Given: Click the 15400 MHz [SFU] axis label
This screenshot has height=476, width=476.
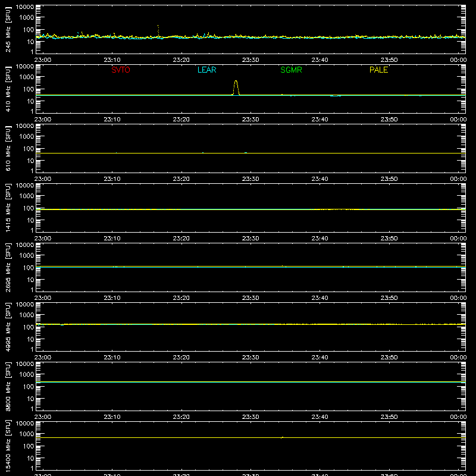Looking at the screenshot, I should click(x=8, y=446).
